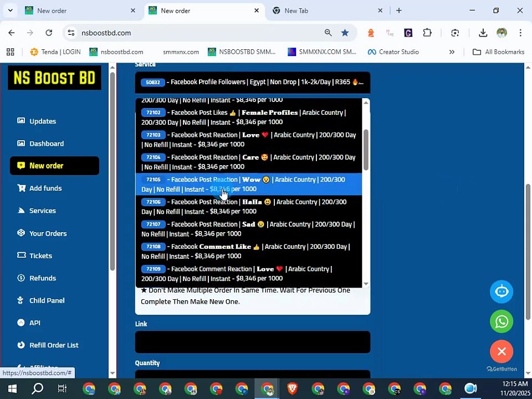Open the All Bookmarks folder
The image size is (532, 399).
(498, 52)
